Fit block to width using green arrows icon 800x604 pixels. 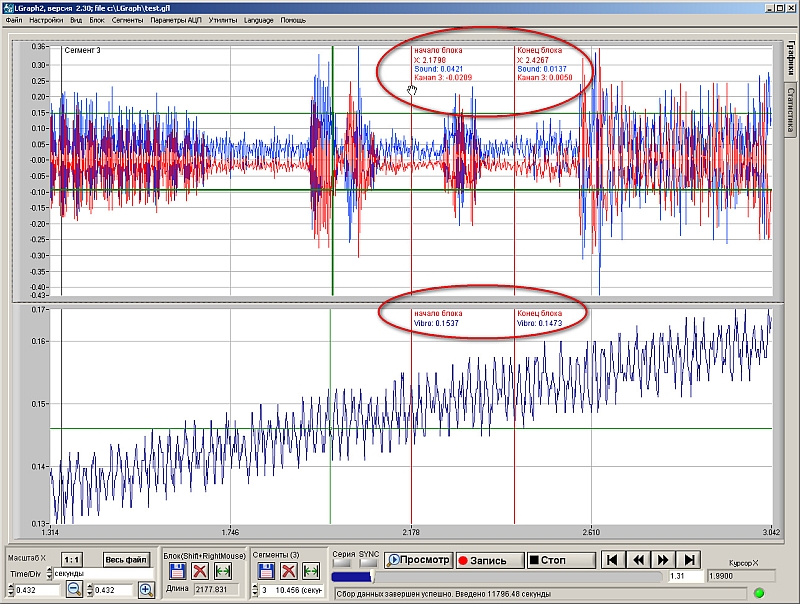(223, 571)
